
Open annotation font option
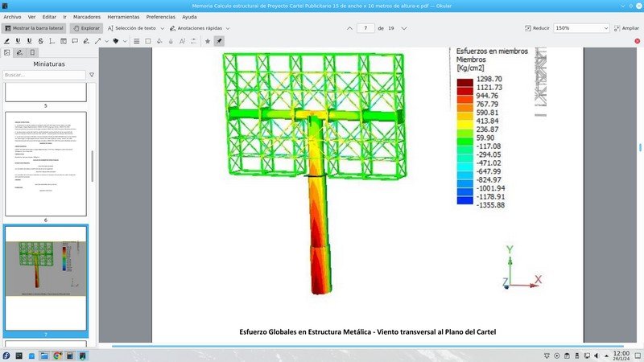183,41
